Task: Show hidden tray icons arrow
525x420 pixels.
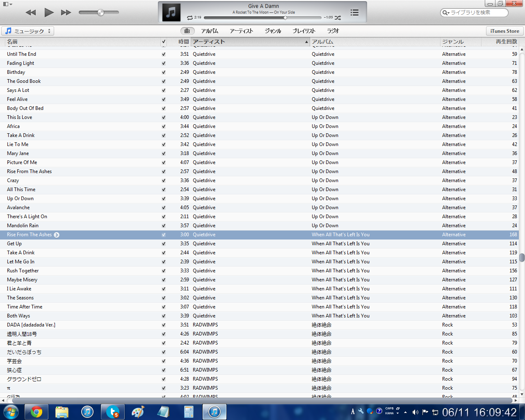Action: point(405,412)
